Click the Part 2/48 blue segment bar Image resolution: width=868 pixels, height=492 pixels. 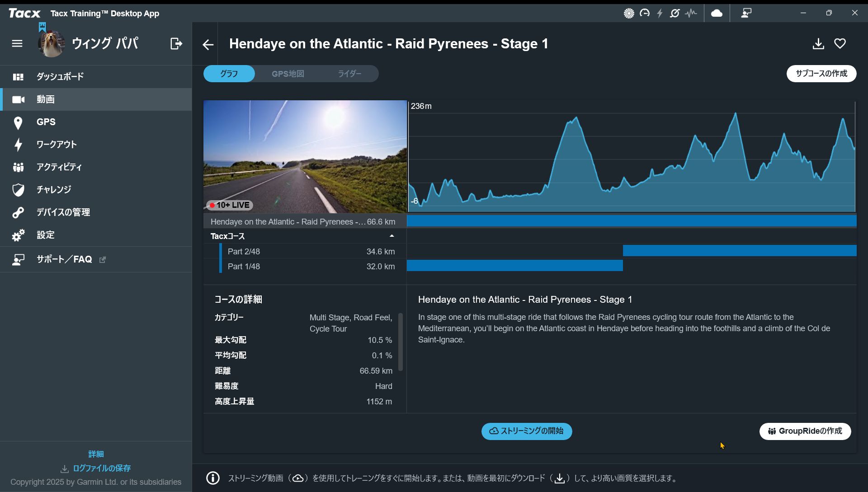tap(740, 251)
